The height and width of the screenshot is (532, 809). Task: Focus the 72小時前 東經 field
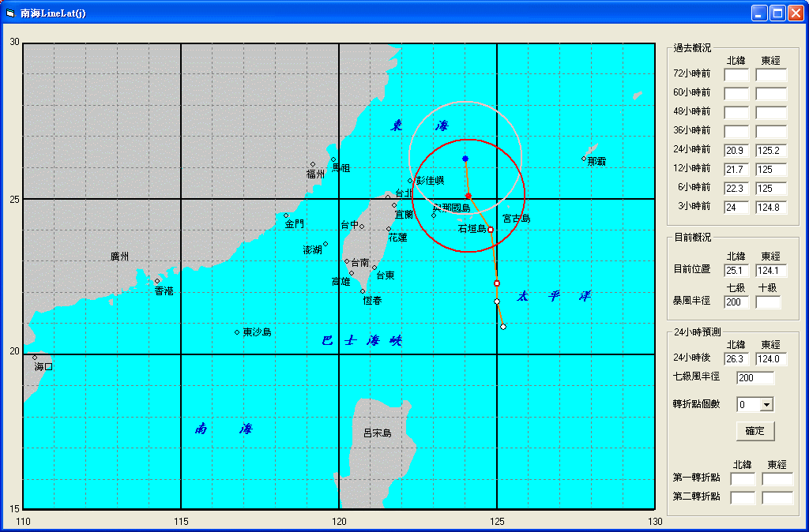(771, 75)
